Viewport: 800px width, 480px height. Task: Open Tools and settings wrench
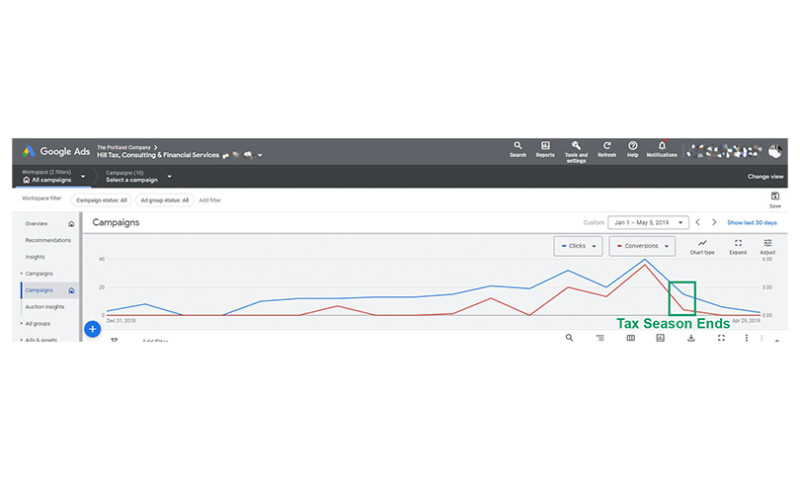pos(576,149)
